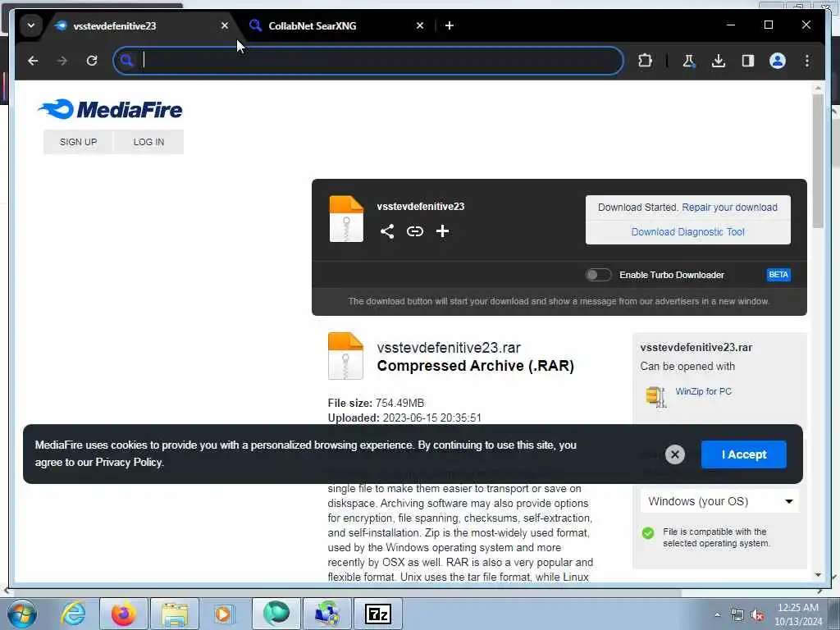Viewport: 840px width, 630px height.
Task: Click the WinZip for PC icon
Action: (x=656, y=397)
